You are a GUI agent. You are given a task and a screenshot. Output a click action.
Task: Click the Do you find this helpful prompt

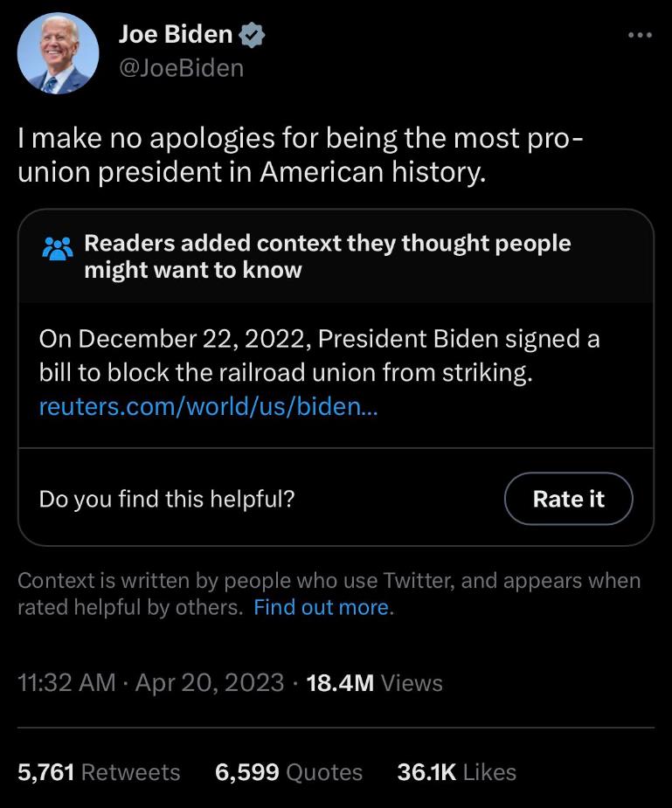[x=167, y=499]
